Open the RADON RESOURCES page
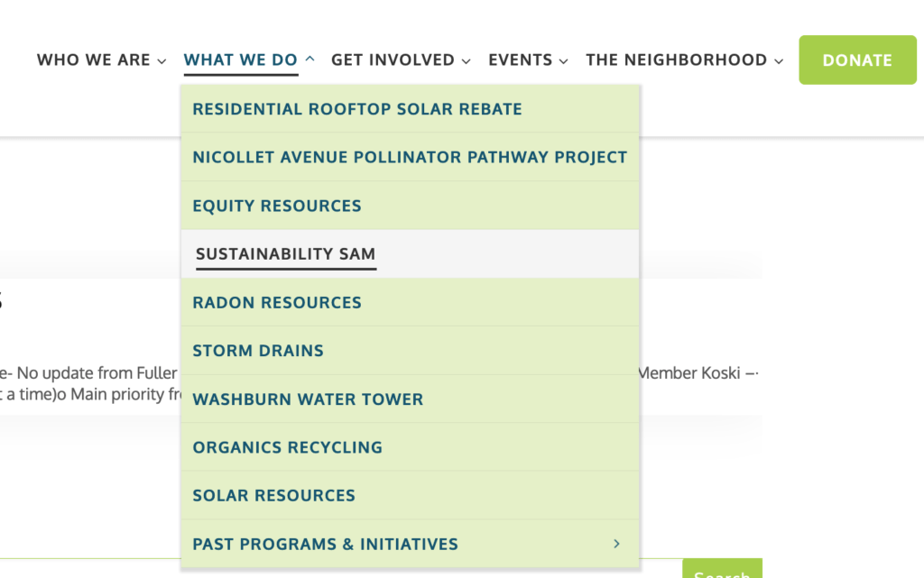Screen dimensions: 924x578 tap(277, 302)
